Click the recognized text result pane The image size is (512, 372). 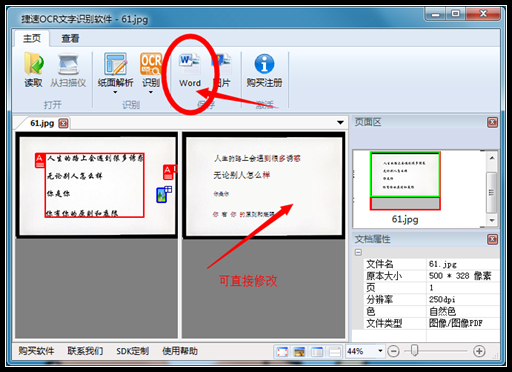pos(263,186)
